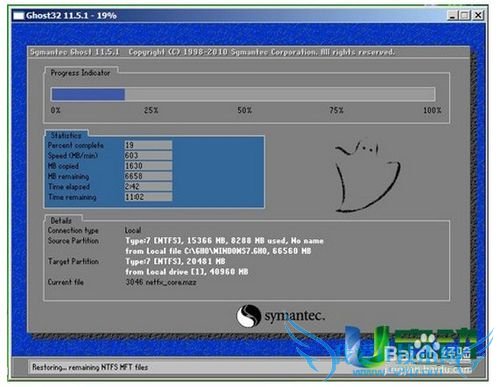This screenshot has width=500, height=387.
Task: Click the 75% progress scale marker
Action: point(336,110)
